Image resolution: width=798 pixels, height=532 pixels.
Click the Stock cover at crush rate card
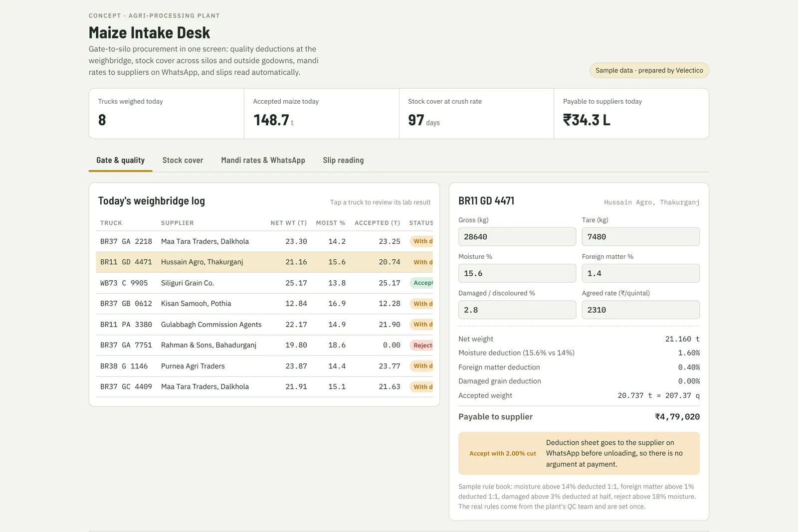click(x=476, y=114)
